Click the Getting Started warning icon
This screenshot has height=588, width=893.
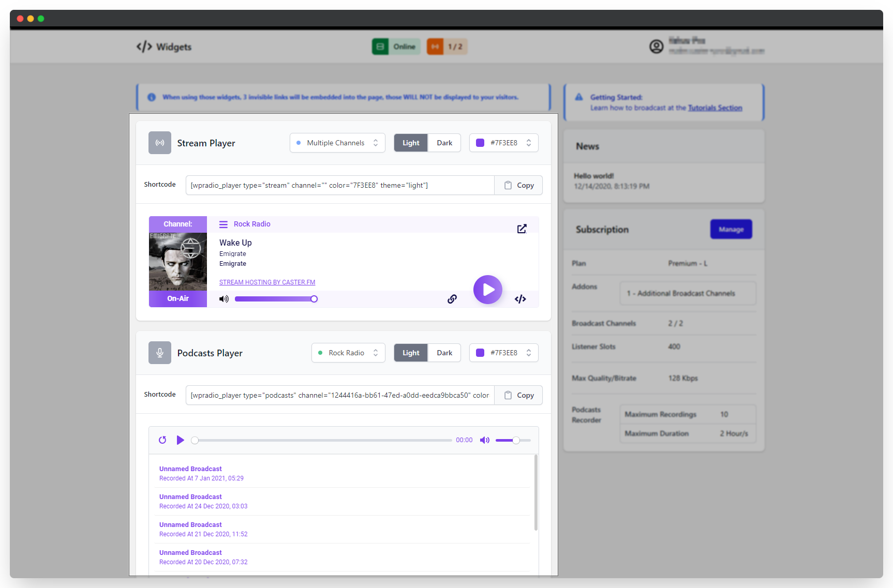[579, 97]
